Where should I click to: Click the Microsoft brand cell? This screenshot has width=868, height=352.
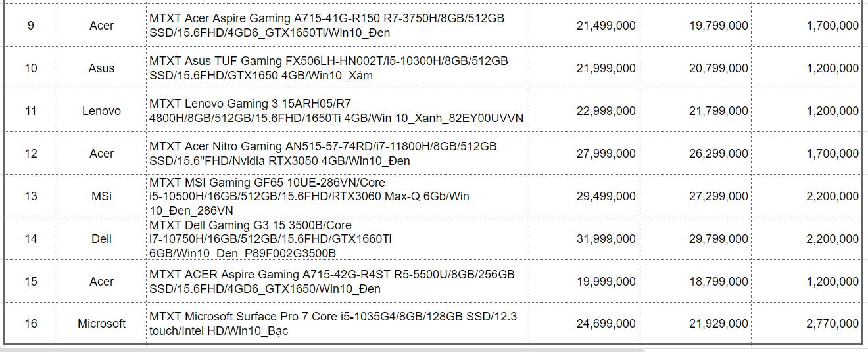click(101, 323)
